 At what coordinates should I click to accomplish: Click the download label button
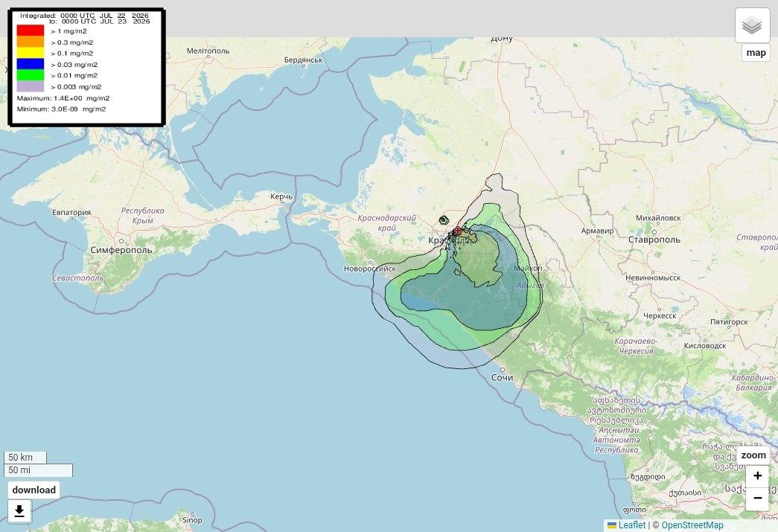tap(34, 490)
